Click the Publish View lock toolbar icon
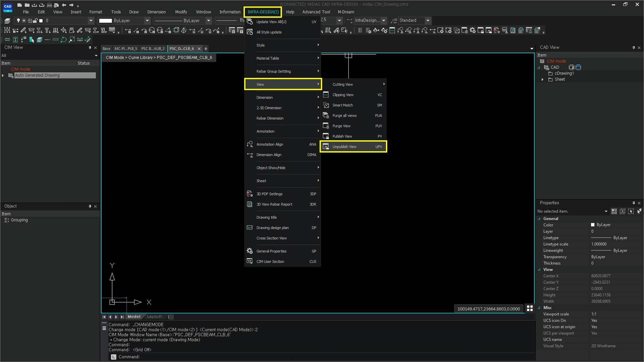 [481, 30]
